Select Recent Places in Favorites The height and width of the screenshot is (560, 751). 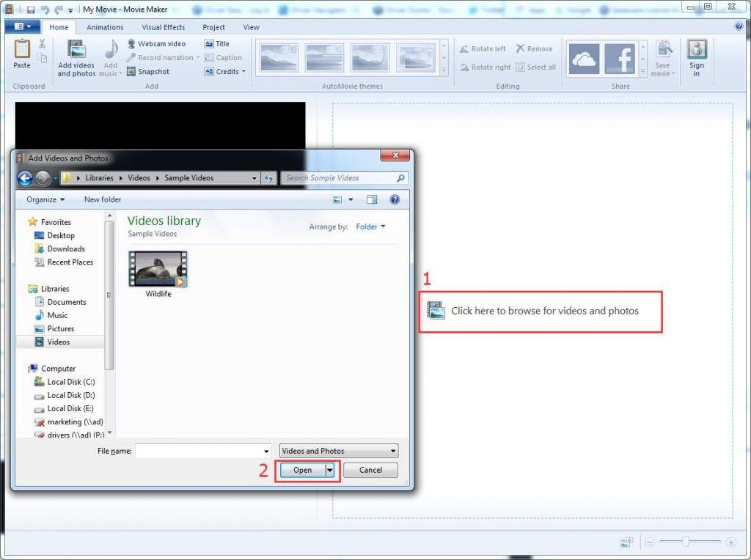pos(70,262)
